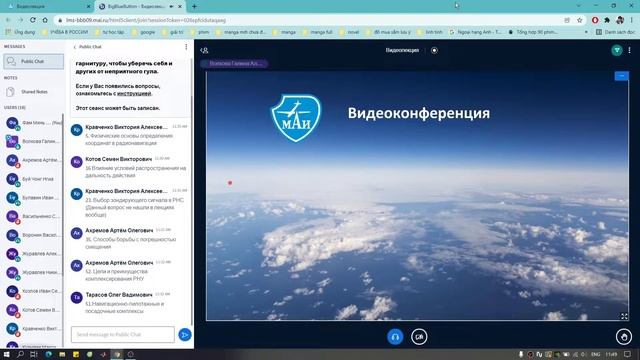
Task: Open the notification center icon
Action: click(627, 354)
